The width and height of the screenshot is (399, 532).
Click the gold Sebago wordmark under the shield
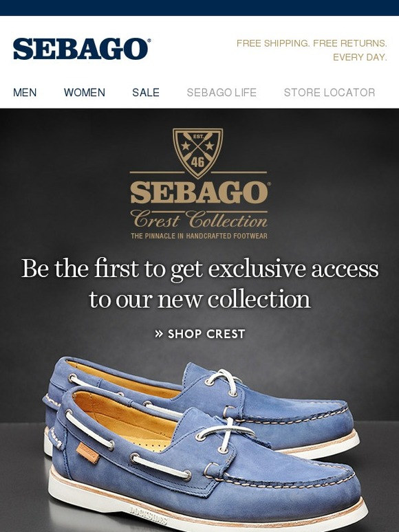click(200, 192)
